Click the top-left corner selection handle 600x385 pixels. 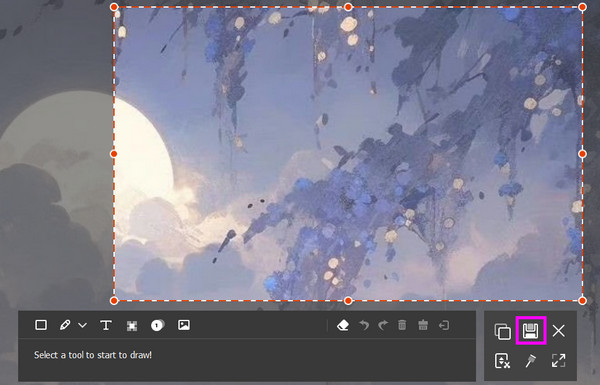[x=114, y=7]
